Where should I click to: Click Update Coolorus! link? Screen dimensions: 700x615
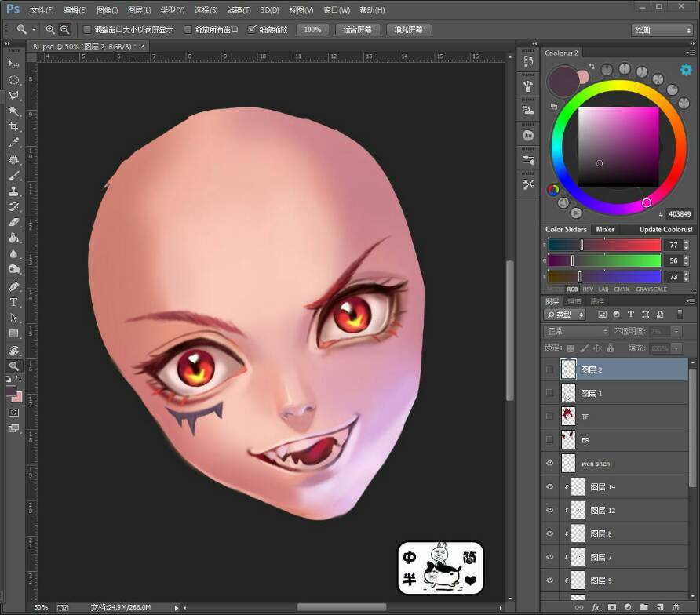665,229
